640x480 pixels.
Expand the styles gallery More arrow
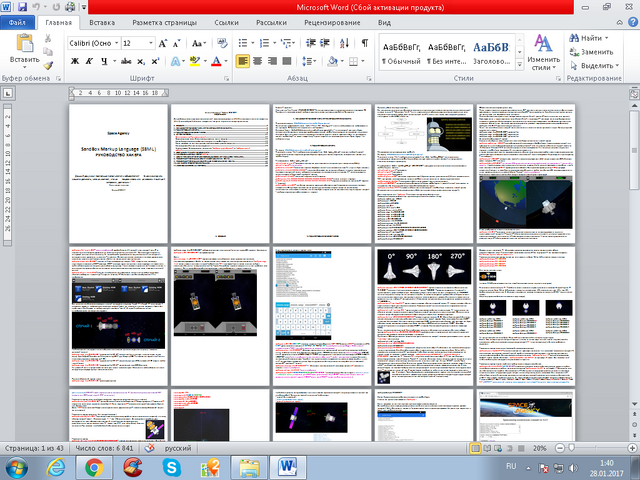(x=520, y=64)
